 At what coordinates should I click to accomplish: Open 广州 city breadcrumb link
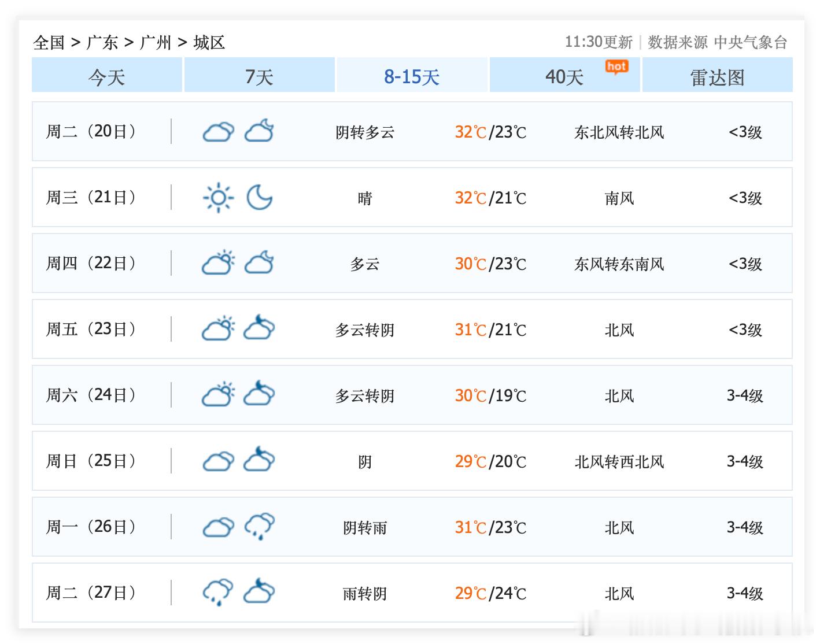click(x=156, y=42)
